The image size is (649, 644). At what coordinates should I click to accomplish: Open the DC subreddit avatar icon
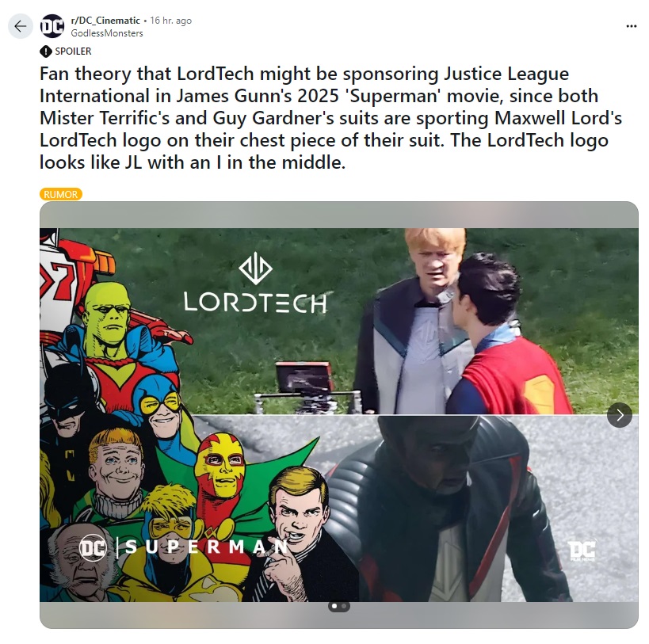coord(52,26)
